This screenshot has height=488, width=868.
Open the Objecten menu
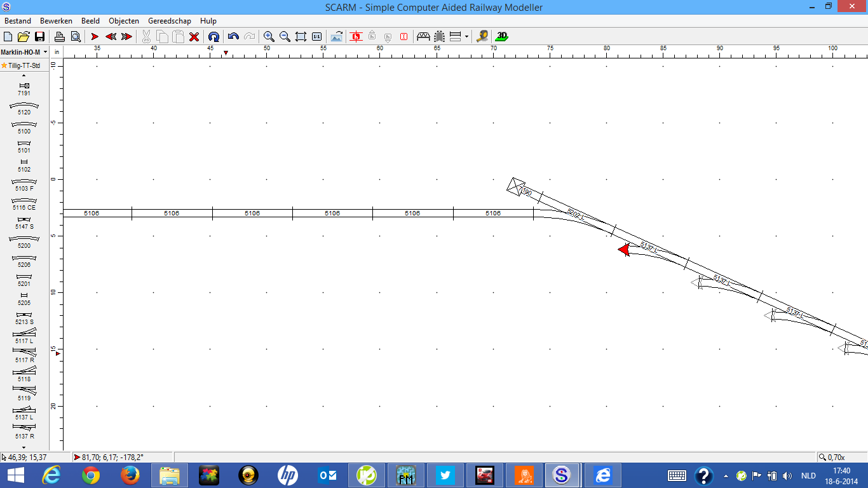coord(124,21)
